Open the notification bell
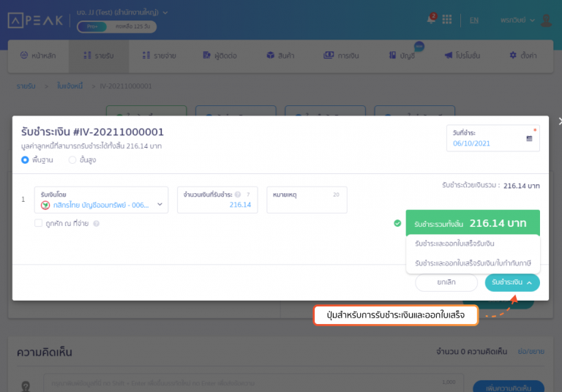The width and height of the screenshot is (562, 392). [x=431, y=20]
